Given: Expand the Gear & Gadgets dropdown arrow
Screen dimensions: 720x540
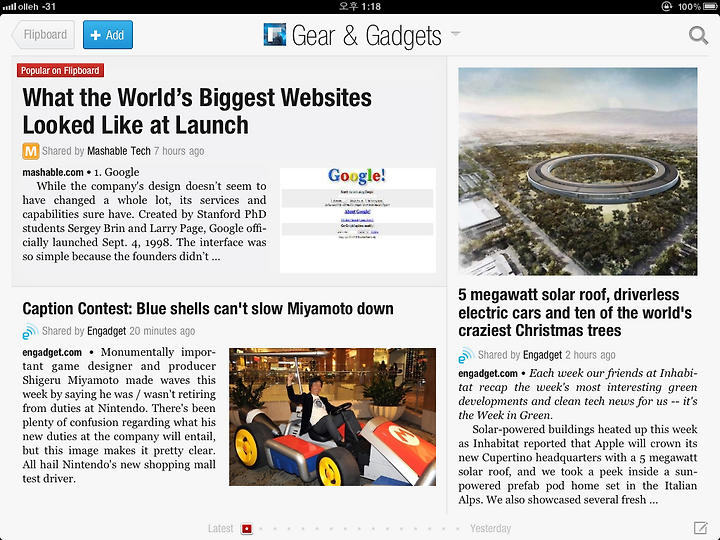Looking at the screenshot, I should click(455, 34).
